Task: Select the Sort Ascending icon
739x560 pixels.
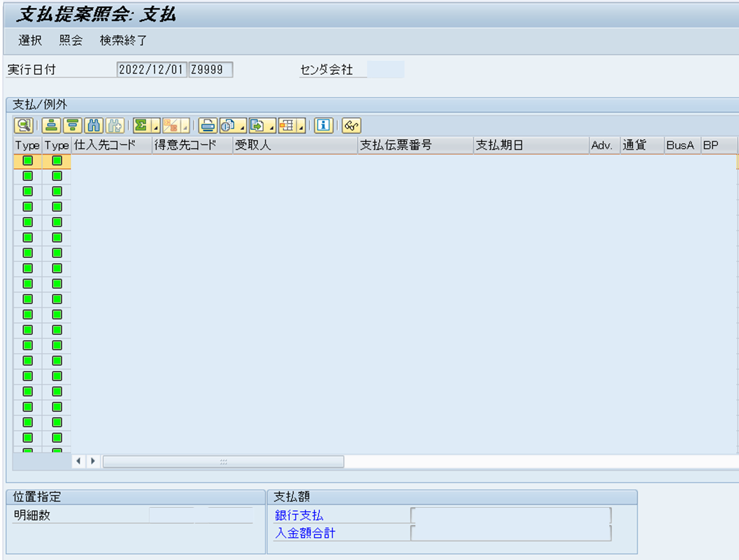Action: tap(52, 125)
